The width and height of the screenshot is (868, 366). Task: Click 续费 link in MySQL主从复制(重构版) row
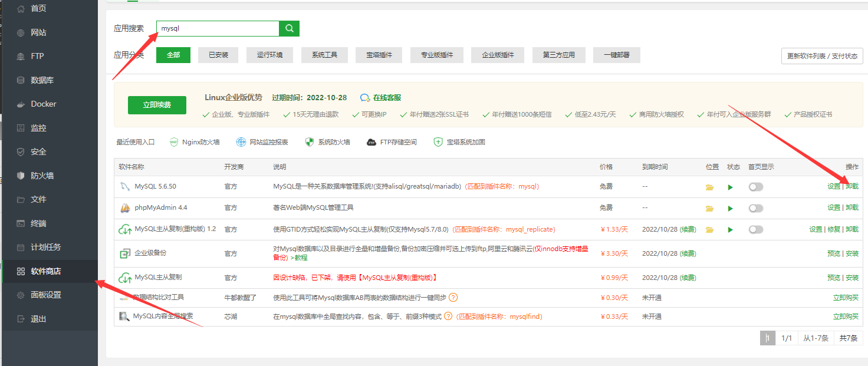pos(688,229)
